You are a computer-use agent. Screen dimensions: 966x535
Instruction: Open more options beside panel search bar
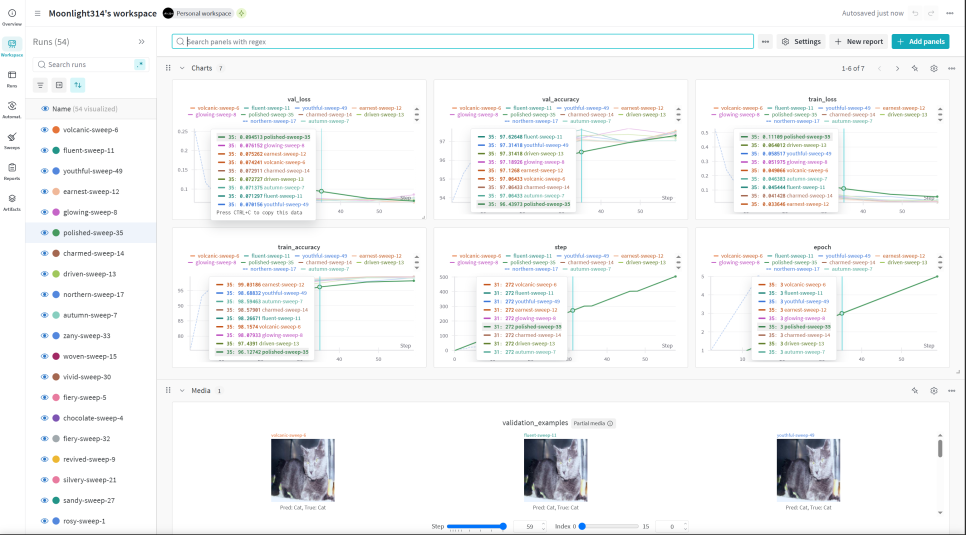765,41
